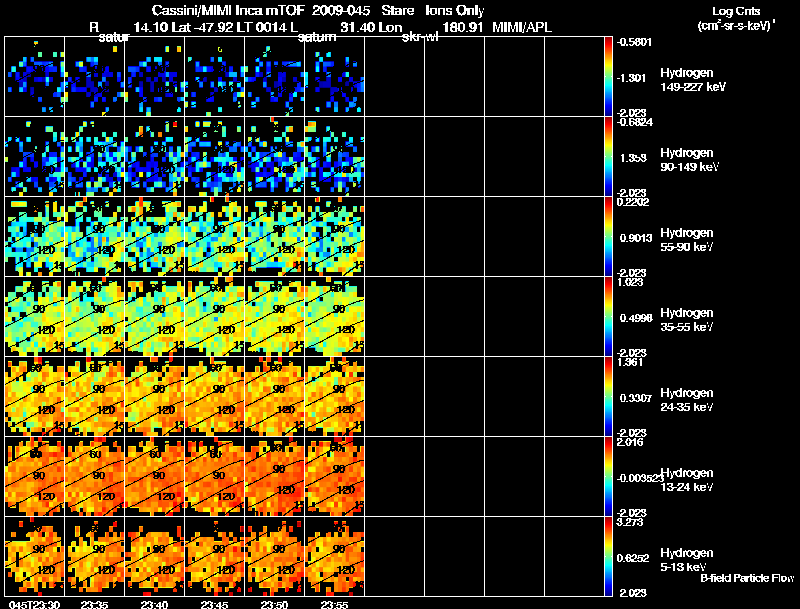Viewport: 800px width, 609px height.
Task: Pick the Hydrogen 55-90 keV image at 23:40
Action: point(155,237)
